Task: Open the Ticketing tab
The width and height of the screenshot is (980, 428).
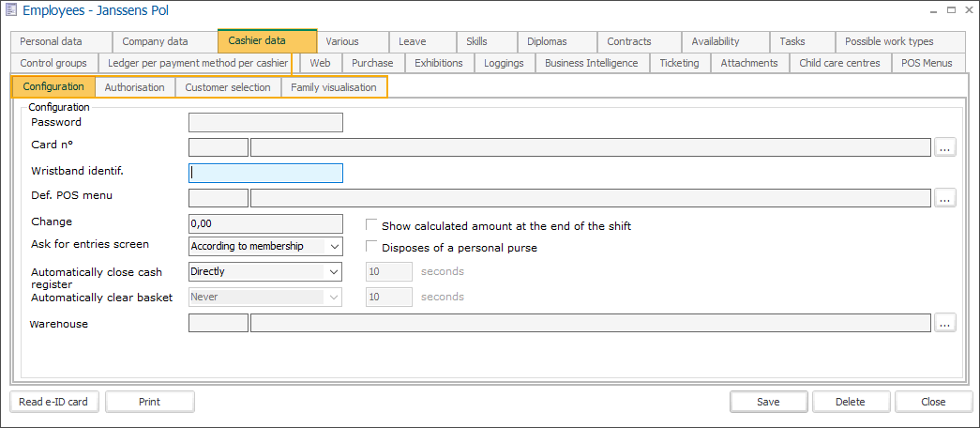Action: (x=680, y=63)
